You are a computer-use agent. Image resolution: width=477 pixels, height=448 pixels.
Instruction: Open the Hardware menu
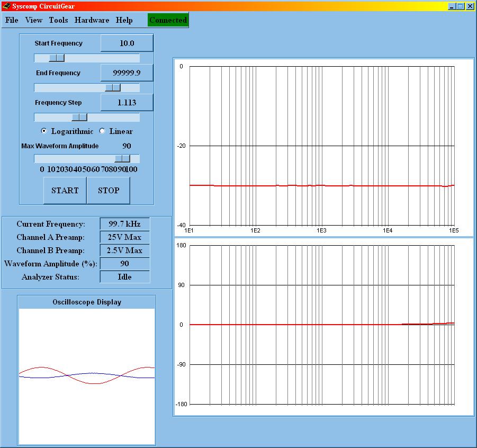pos(92,20)
